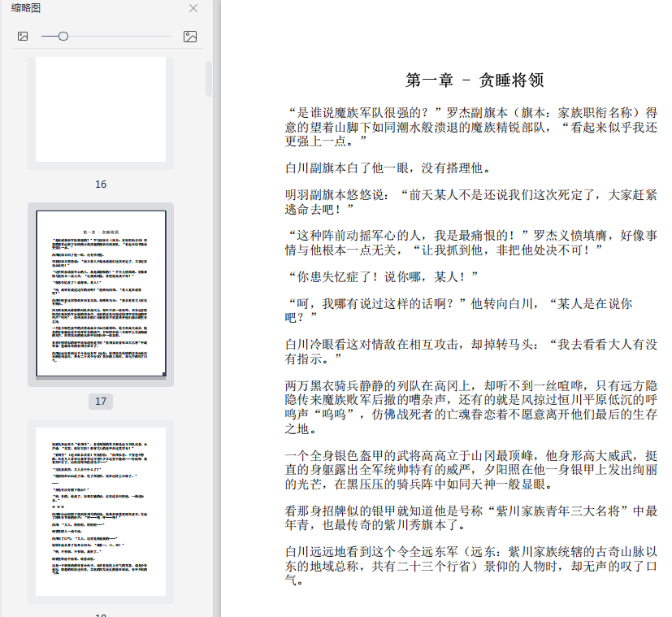Viewport: 672px width, 617px height.
Task: Click the paragraph starting with 明羽副旗本悠悠说
Action: (471, 202)
